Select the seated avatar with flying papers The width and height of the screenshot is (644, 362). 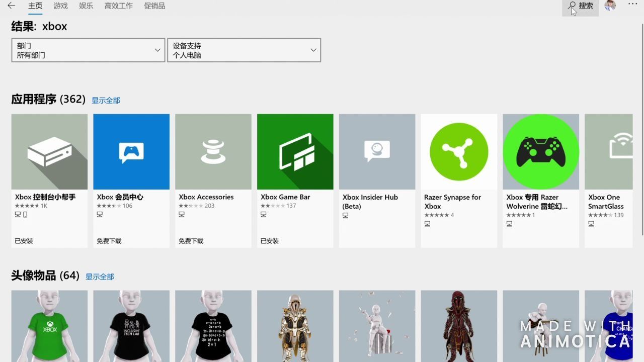tap(377, 326)
